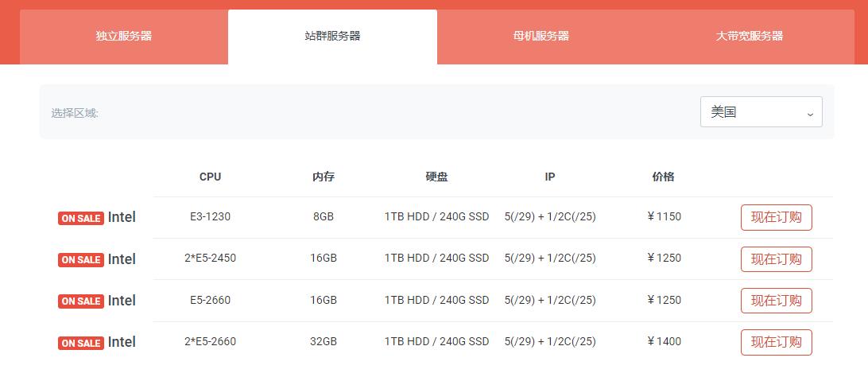868x381 pixels.
Task: Open the 母机服务器 tab
Action: [x=541, y=37]
